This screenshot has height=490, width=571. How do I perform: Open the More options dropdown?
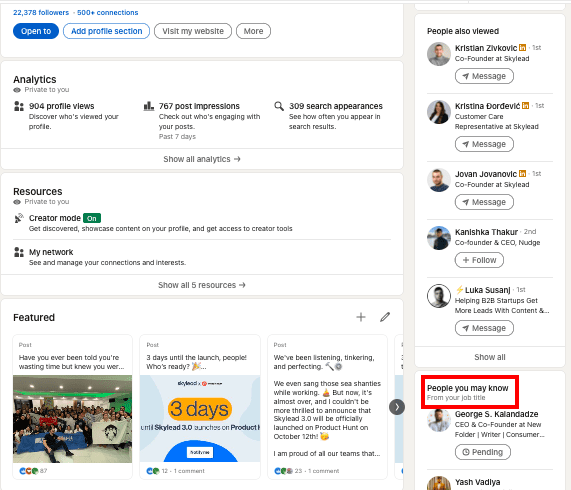[253, 31]
